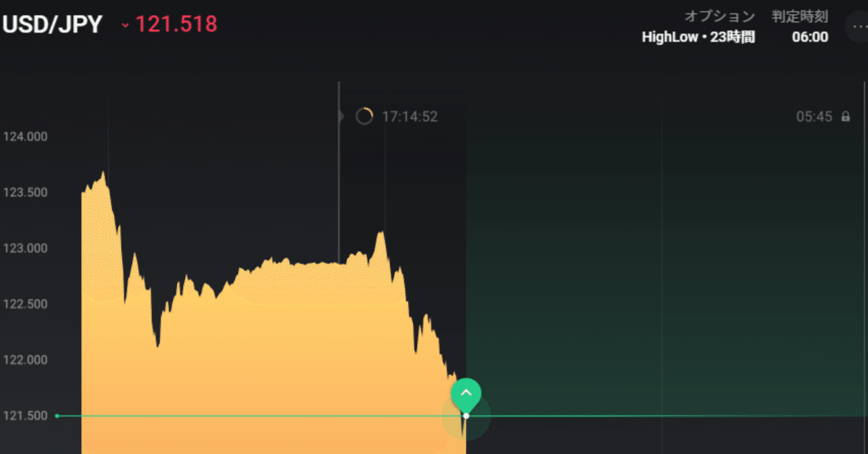Click the red down arrow before 121.518
This screenshot has width=868, height=454.
pos(125,25)
